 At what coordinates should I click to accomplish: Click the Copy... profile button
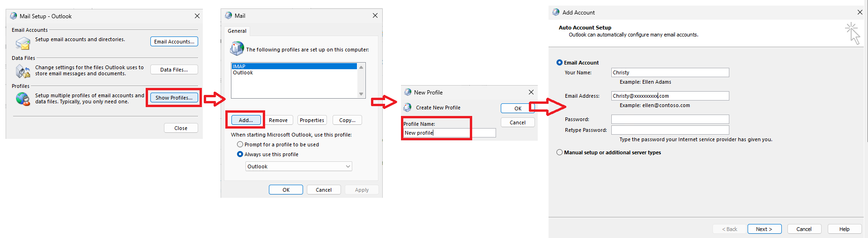click(x=347, y=120)
